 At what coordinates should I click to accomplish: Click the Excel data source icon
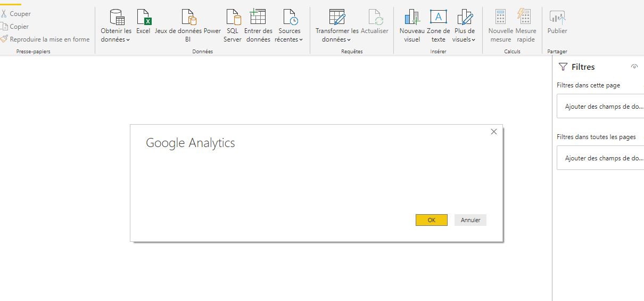[144, 17]
